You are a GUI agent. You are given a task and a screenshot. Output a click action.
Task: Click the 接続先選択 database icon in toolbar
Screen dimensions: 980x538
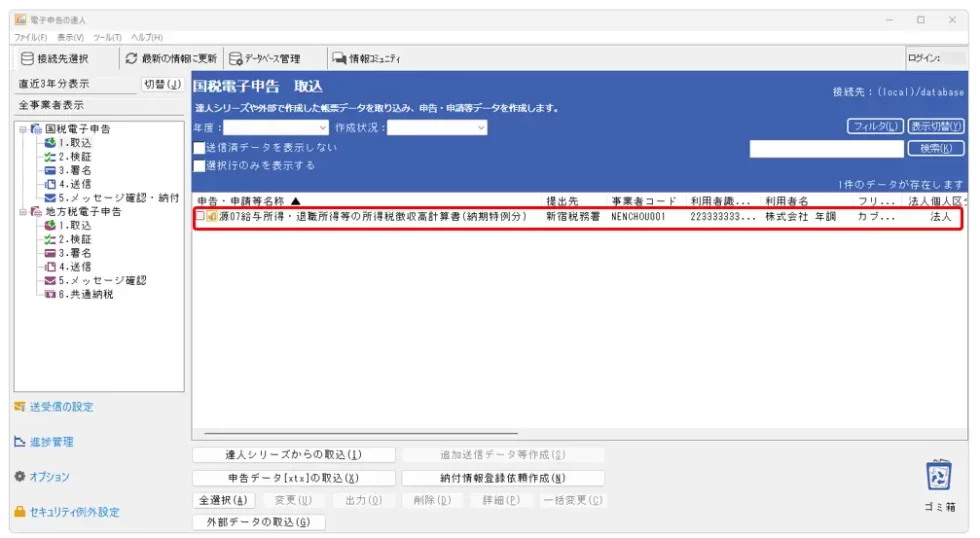[x=28, y=58]
